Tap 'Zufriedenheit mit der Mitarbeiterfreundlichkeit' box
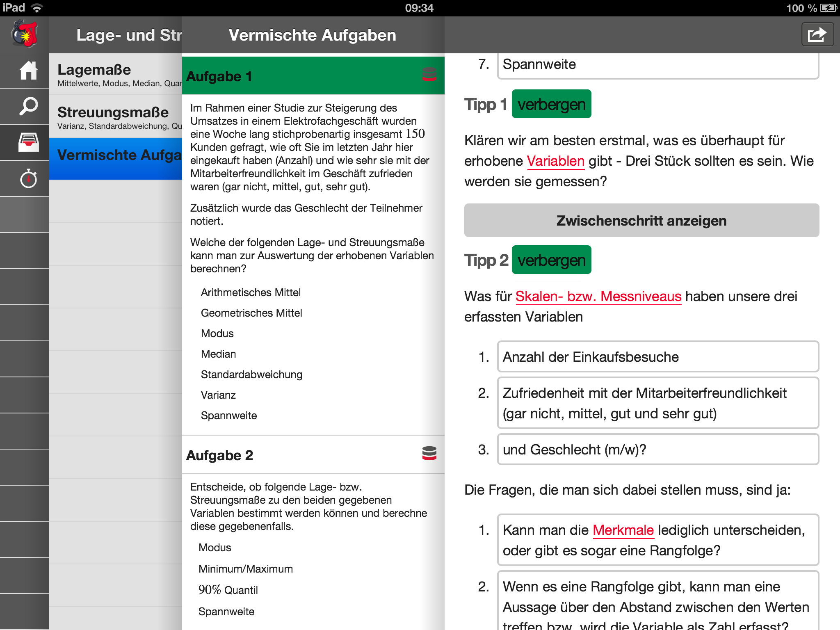 658,403
